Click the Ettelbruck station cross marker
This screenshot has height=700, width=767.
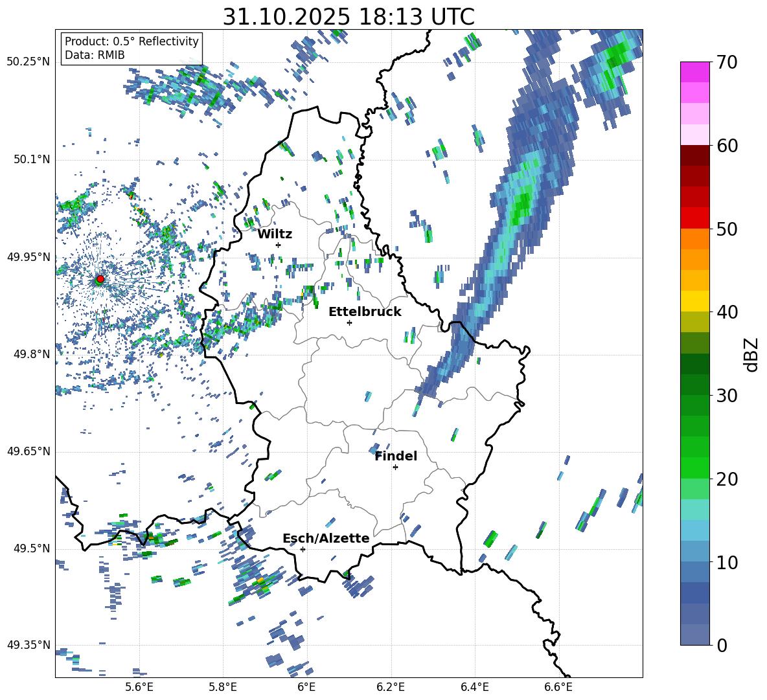coord(349,322)
